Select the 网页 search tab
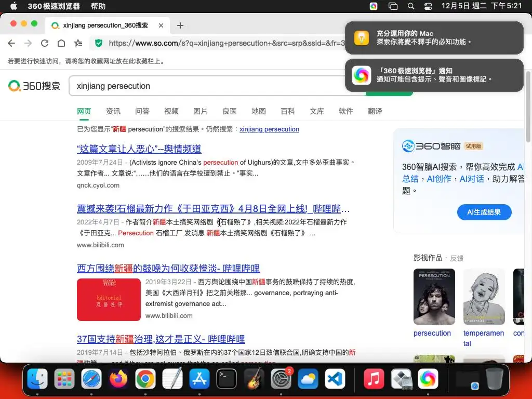This screenshot has width=532, height=399. pos(84,111)
